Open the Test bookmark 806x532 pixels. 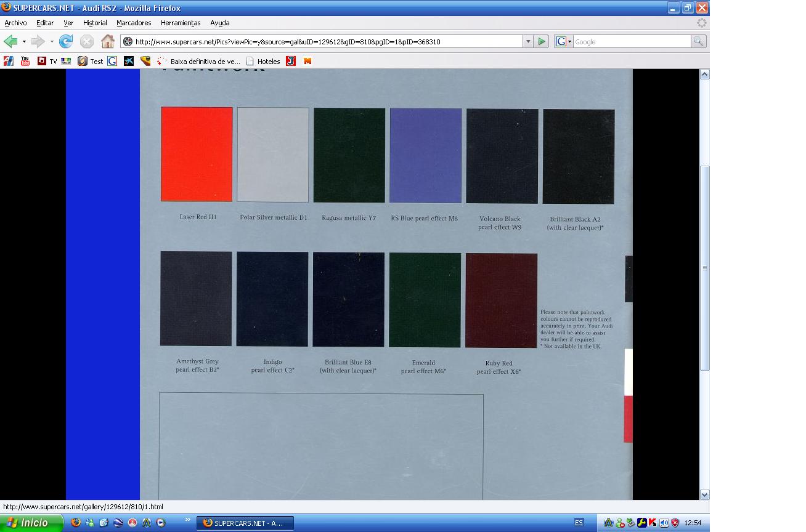91,61
